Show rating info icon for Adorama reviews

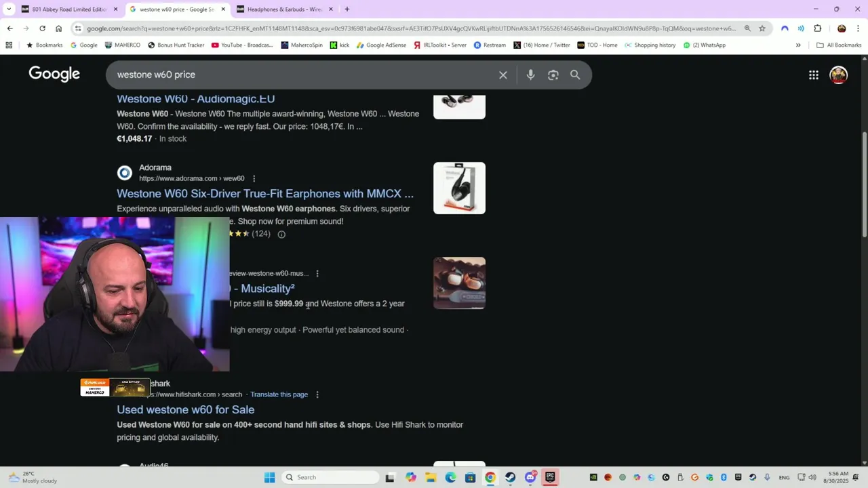281,235
